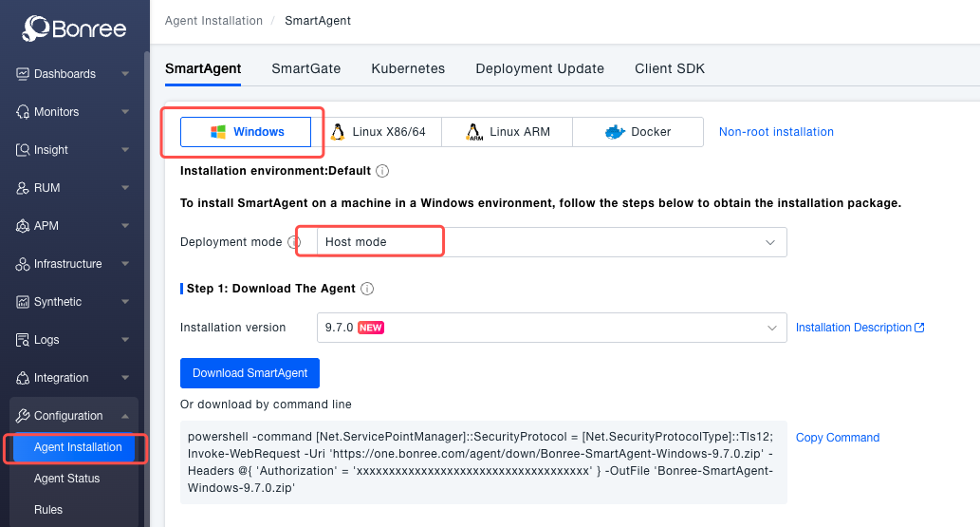Click the Insight sidebar icon

point(23,150)
